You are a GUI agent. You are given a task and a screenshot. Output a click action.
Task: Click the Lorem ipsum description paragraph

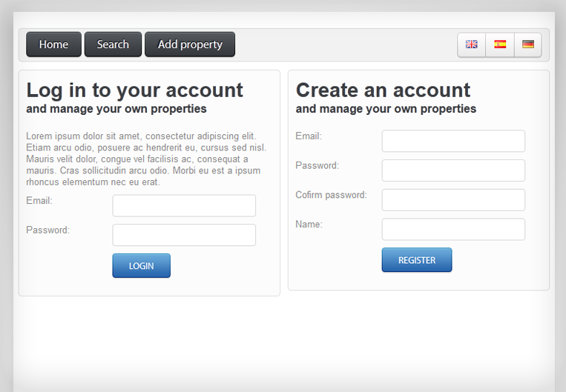click(146, 159)
